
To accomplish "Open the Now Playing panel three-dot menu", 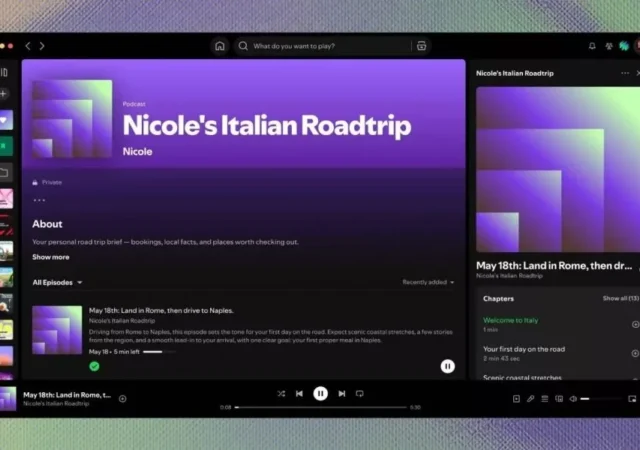I will pyautogui.click(x=625, y=73).
